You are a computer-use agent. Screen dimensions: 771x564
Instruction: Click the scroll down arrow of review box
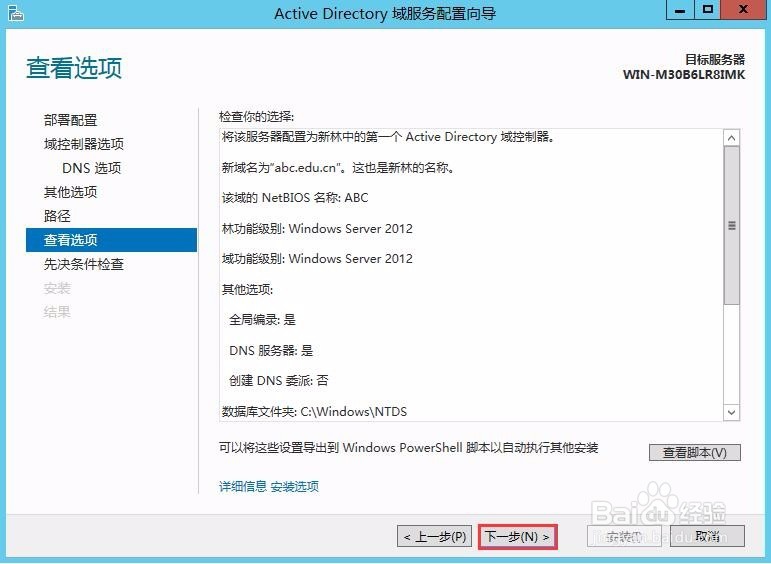732,413
